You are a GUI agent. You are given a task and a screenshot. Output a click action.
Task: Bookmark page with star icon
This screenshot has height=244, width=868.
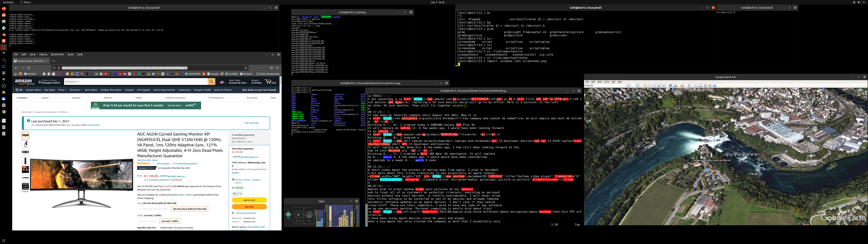point(246,68)
